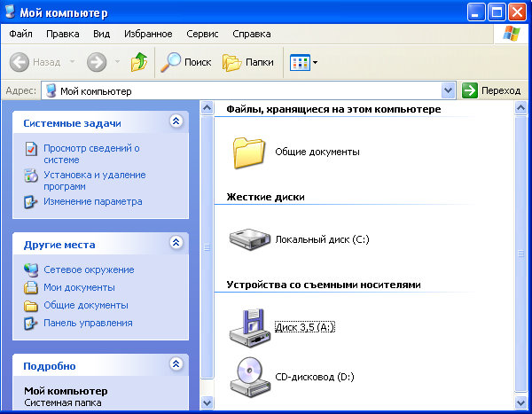This screenshot has width=532, height=414.
Task: Click the Windows flag logo
Action: [x=512, y=34]
